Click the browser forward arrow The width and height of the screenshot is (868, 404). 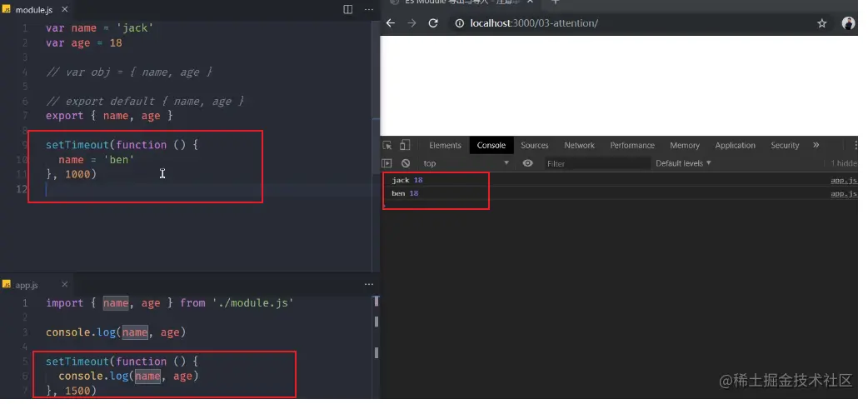tap(412, 23)
